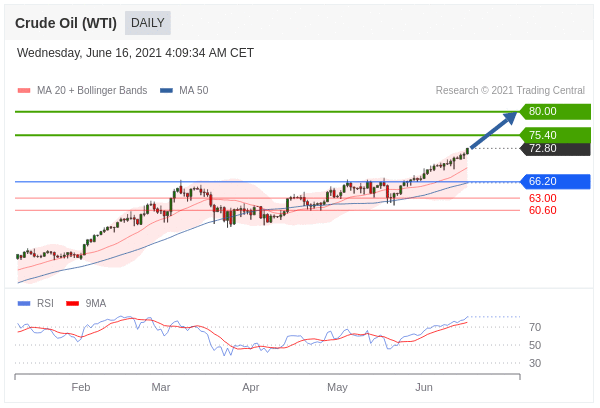Click the blue MA 50 legend swatch

pyautogui.click(x=166, y=90)
